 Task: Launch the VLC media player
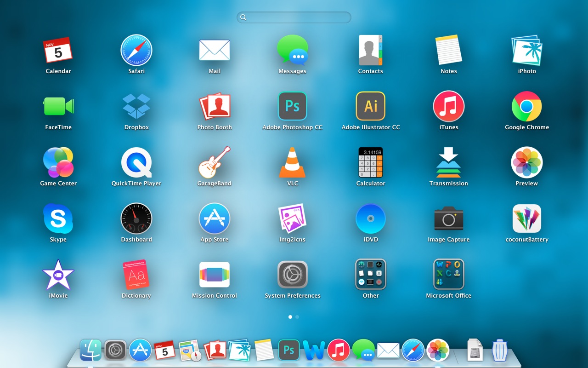point(293,163)
